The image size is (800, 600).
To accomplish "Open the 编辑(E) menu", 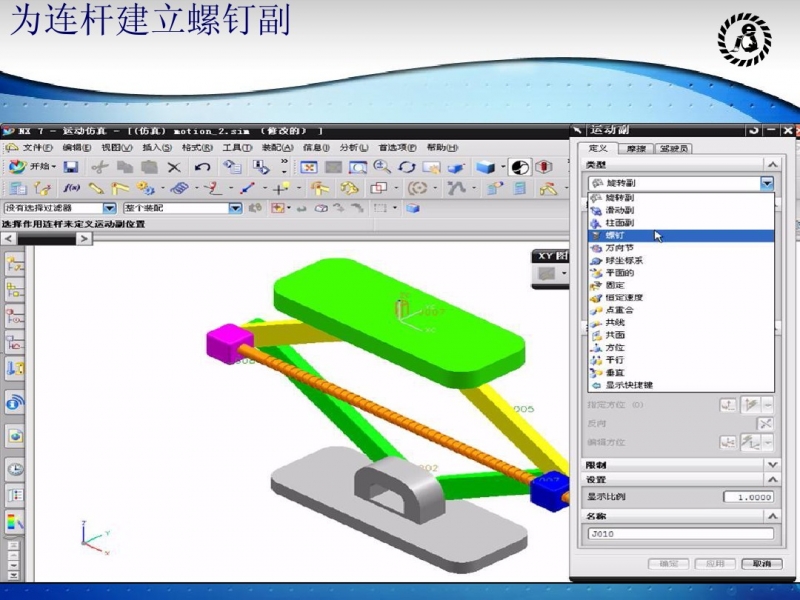I will point(77,147).
